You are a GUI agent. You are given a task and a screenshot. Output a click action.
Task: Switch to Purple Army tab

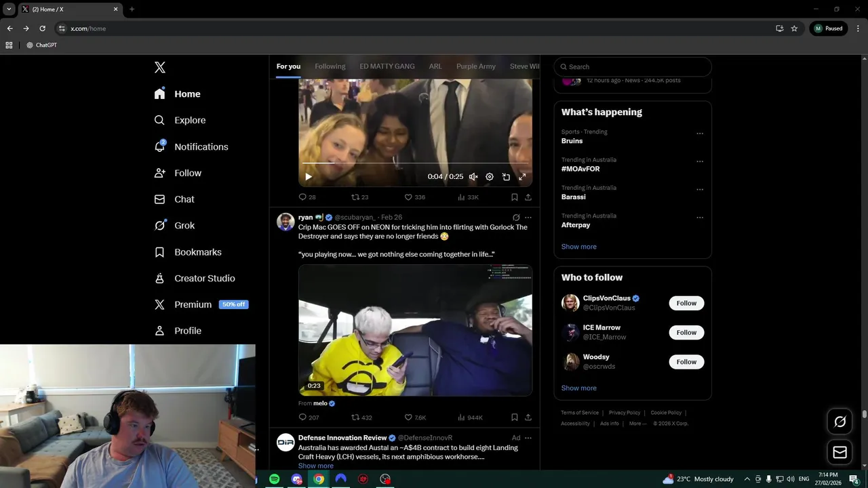point(476,66)
